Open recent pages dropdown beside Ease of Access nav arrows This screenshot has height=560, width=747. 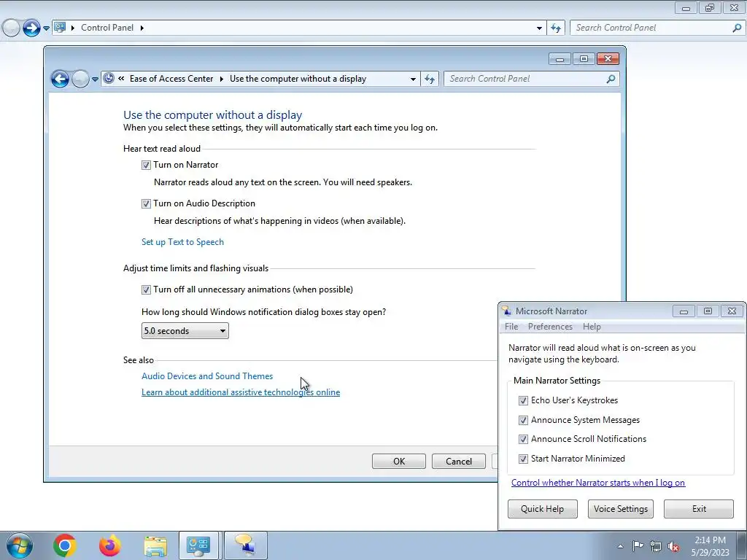point(95,79)
